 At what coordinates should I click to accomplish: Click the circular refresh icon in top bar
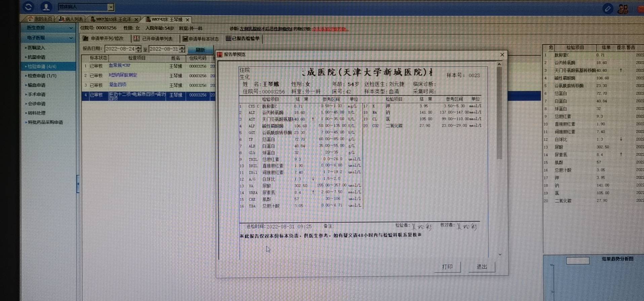pyautogui.click(x=29, y=7)
